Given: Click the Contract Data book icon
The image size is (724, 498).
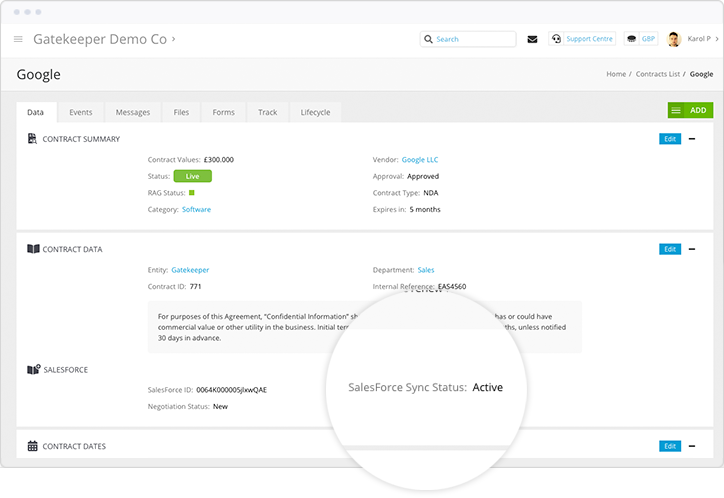Looking at the screenshot, I should 33,249.
